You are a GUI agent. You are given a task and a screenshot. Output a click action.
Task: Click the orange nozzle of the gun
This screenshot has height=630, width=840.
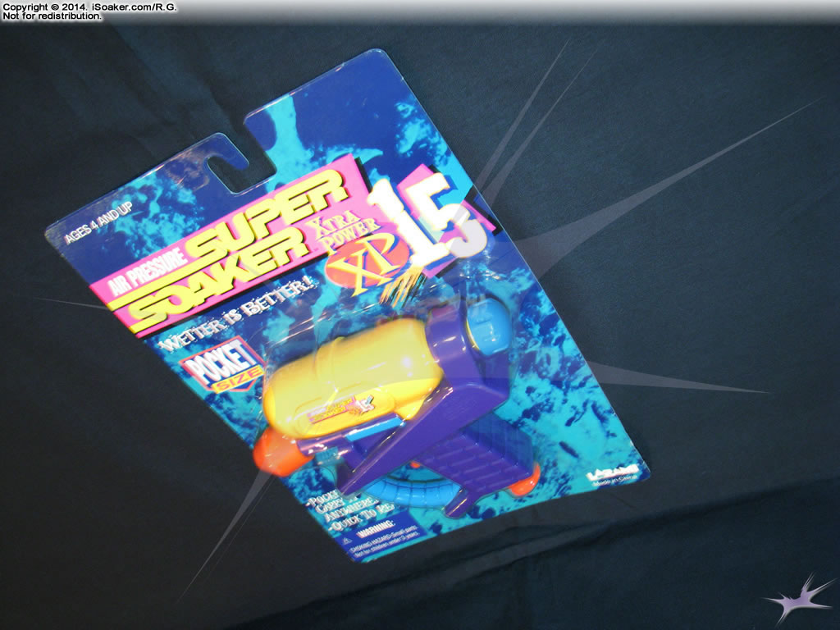coord(280,453)
